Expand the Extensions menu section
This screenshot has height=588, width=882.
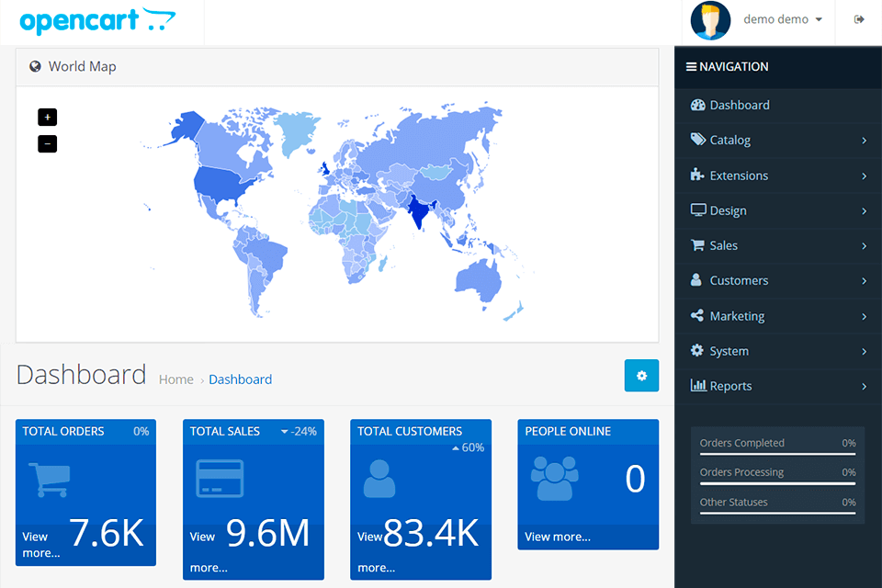777,175
